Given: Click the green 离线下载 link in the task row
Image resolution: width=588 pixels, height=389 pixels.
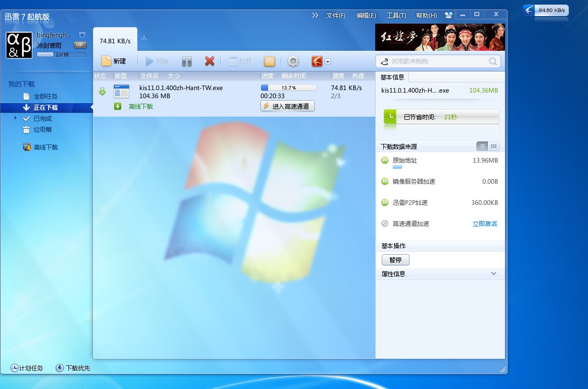Looking at the screenshot, I should (141, 107).
